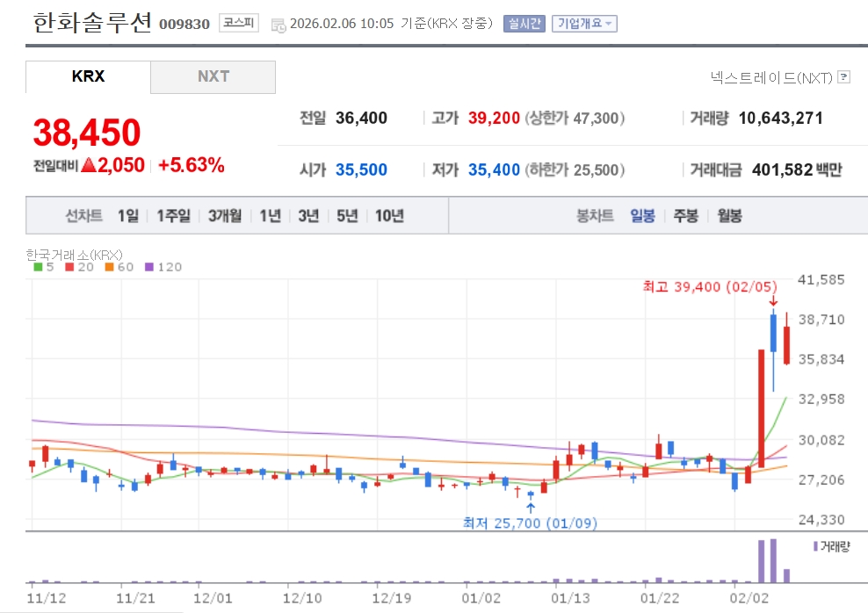868x613 pixels.
Task: Click the 고가 value 39,200
Action: [494, 118]
